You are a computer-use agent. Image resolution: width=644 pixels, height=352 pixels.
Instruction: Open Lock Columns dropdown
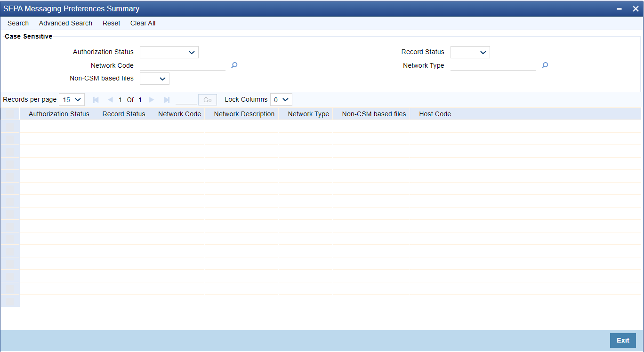point(281,100)
